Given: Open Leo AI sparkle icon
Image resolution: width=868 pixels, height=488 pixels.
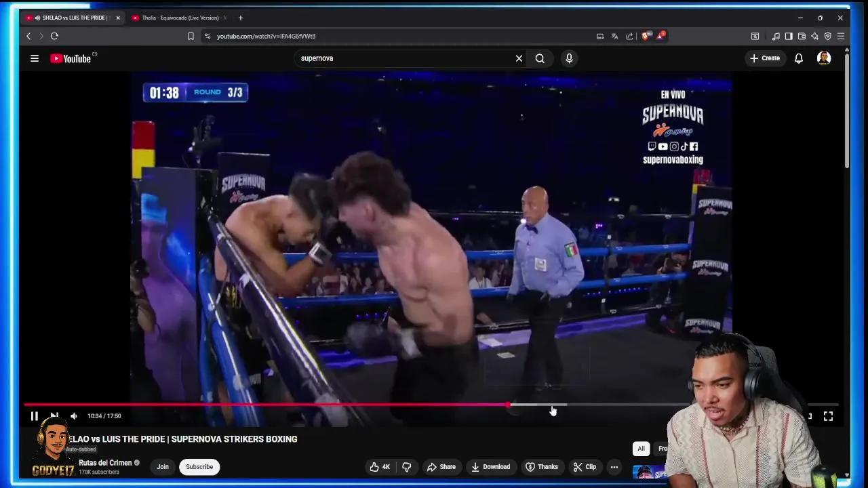Looking at the screenshot, I should [x=814, y=36].
